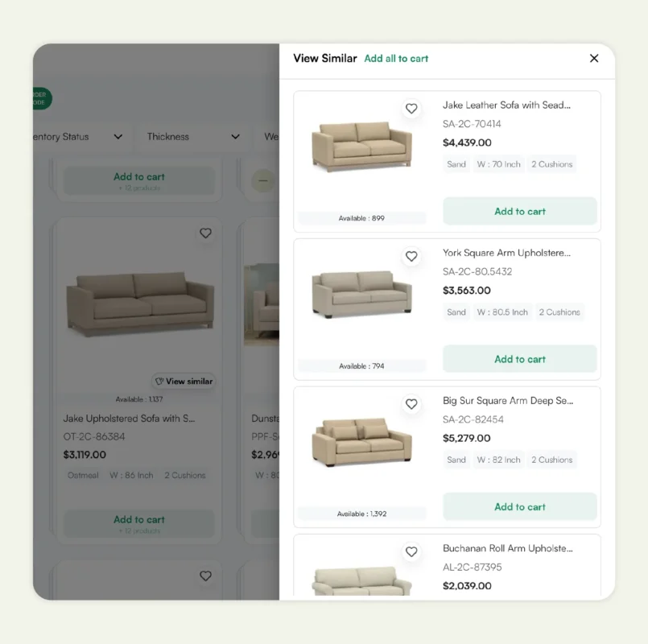The height and width of the screenshot is (644, 648).
Task: Add York Square Arm sofa to cart
Action: click(520, 359)
